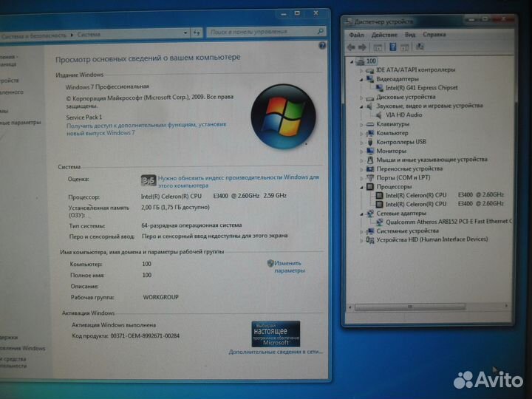Select the Системные устройства category icon
Viewport: 532px width, 399px height.
370,231
